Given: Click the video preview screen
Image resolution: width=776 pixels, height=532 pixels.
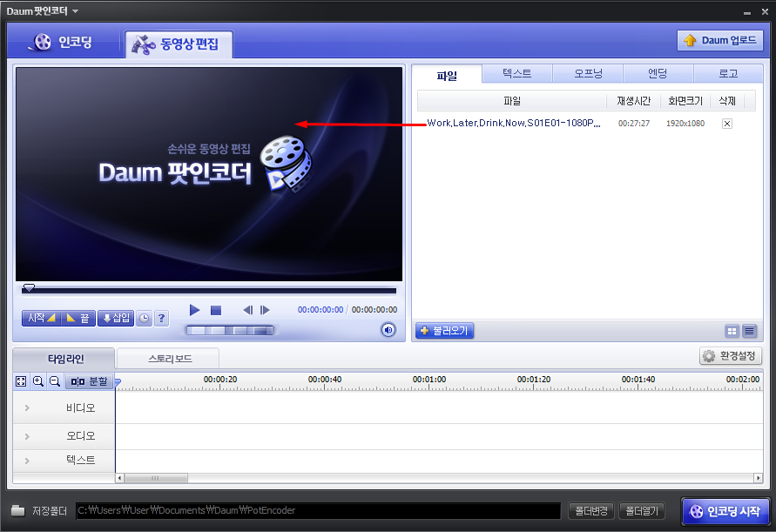Looking at the screenshot, I should point(209,174).
